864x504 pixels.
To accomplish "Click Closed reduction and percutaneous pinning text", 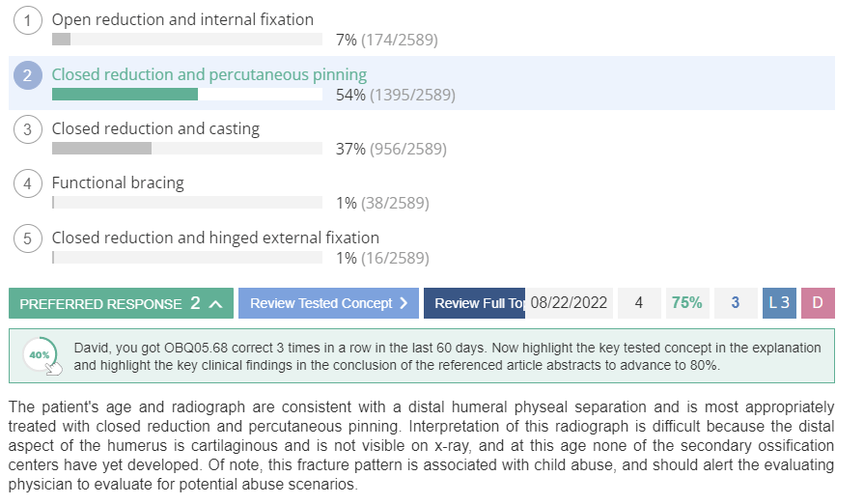I will pos(209,74).
